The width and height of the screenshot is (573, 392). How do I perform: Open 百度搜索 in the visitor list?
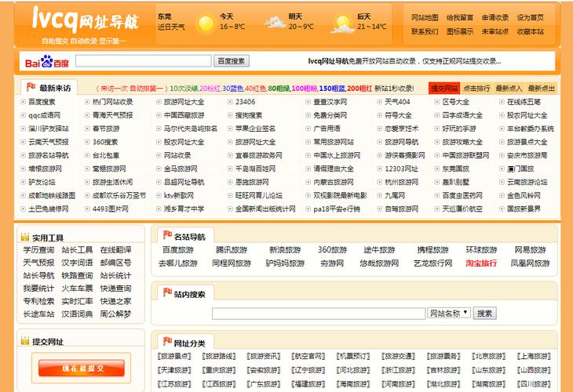tap(42, 102)
